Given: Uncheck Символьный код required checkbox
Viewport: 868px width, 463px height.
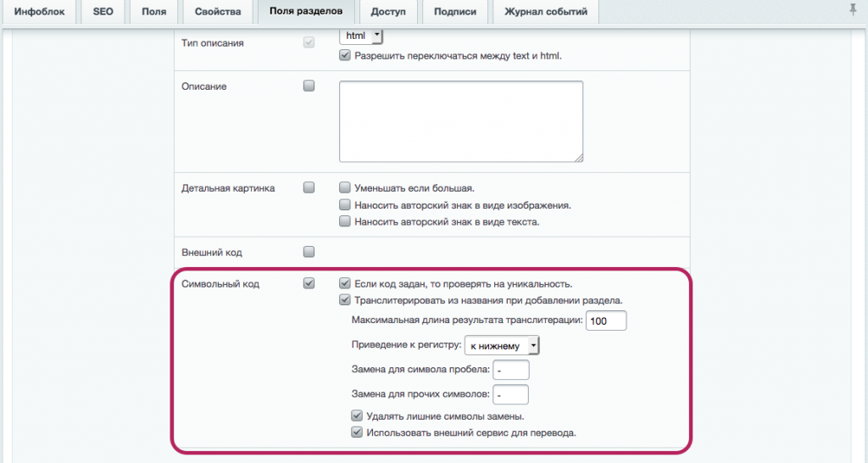Looking at the screenshot, I should (x=309, y=283).
